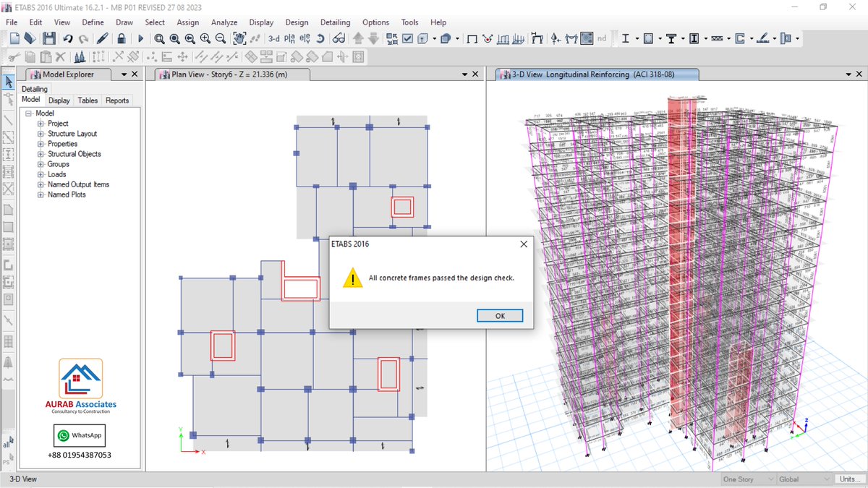
Task: Run analysis with the play arrow
Action: click(x=141, y=38)
